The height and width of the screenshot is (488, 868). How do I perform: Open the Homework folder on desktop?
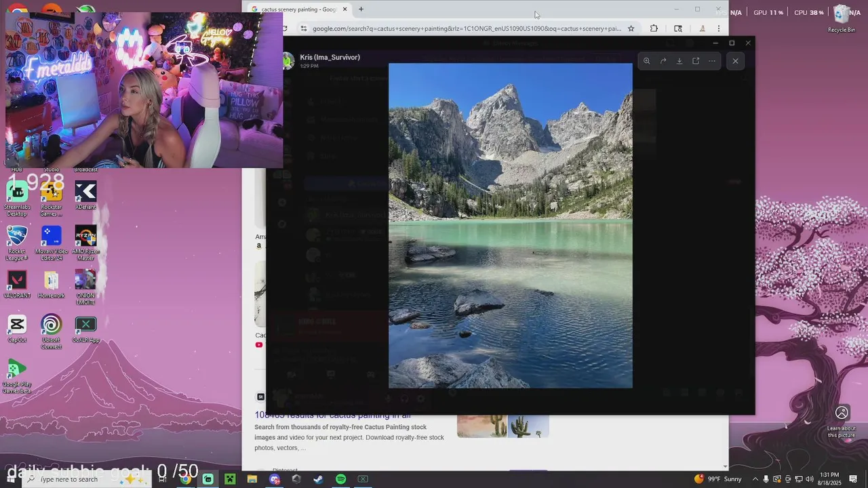(52, 285)
